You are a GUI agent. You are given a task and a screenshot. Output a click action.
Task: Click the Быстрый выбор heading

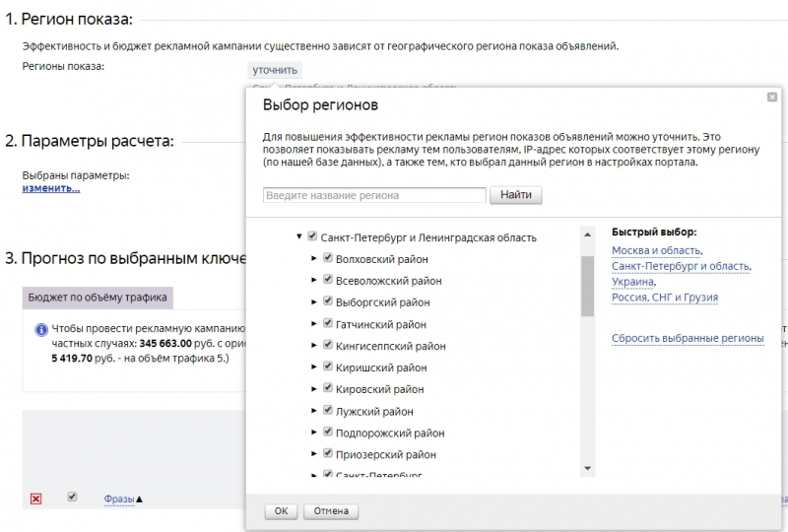point(654,233)
